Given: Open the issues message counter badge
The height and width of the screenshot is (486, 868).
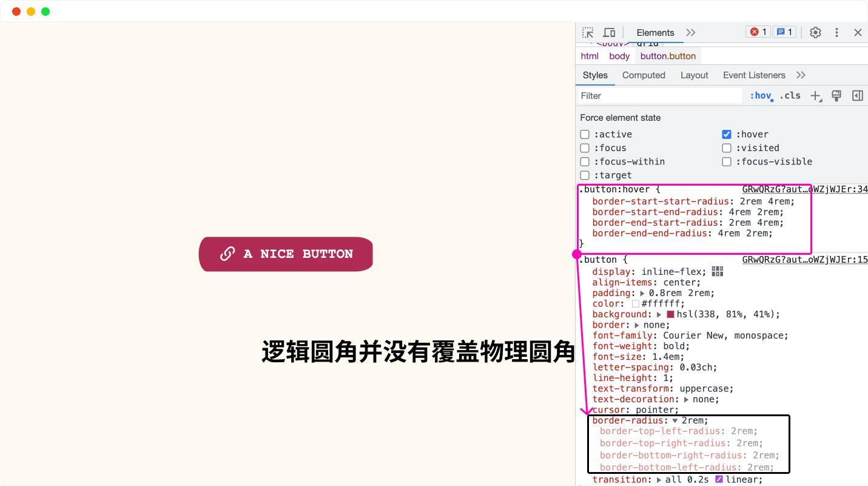Looking at the screenshot, I should click(x=784, y=32).
